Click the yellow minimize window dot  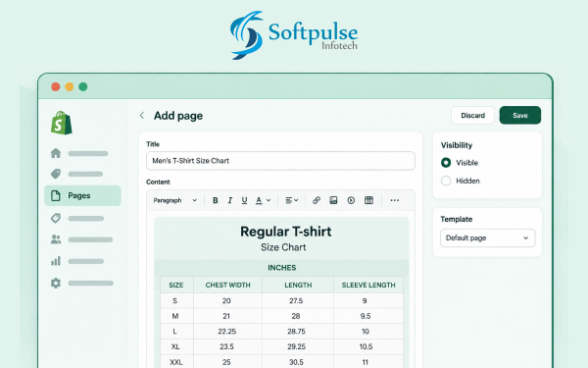click(70, 86)
